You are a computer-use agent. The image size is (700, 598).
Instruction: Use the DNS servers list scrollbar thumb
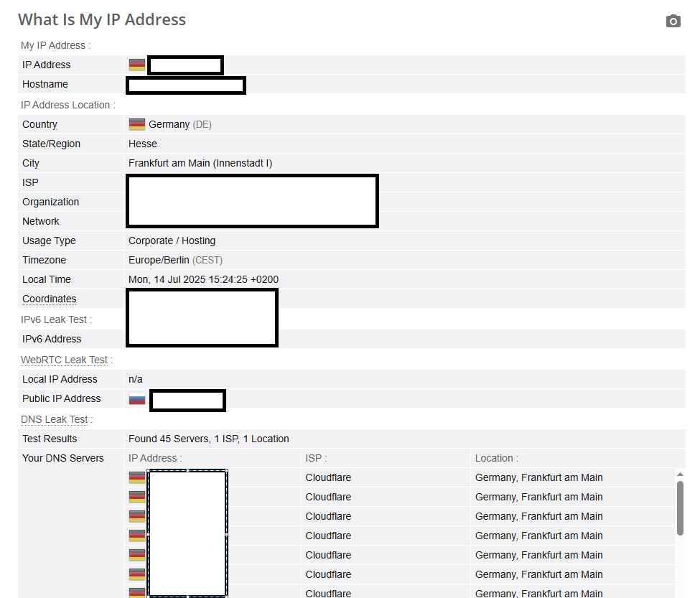(680, 508)
